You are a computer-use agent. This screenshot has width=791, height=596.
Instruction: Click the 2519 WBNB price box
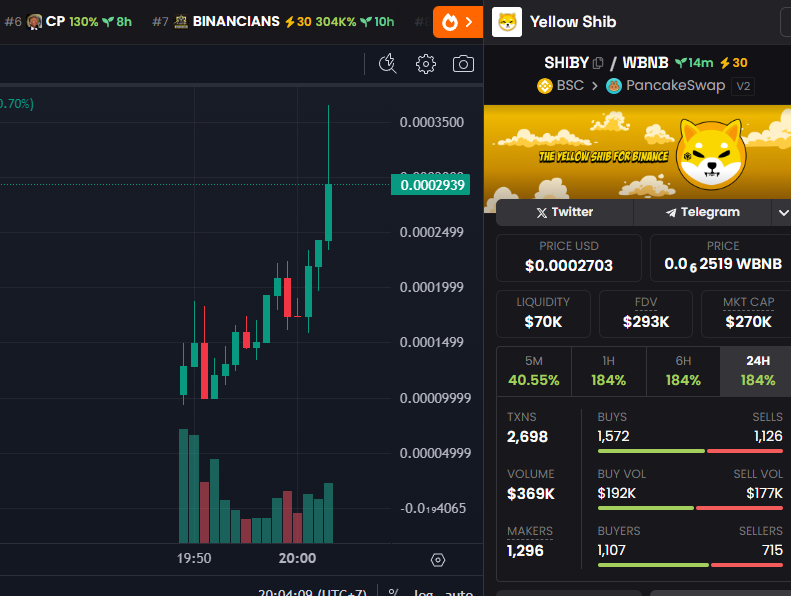[721, 258]
